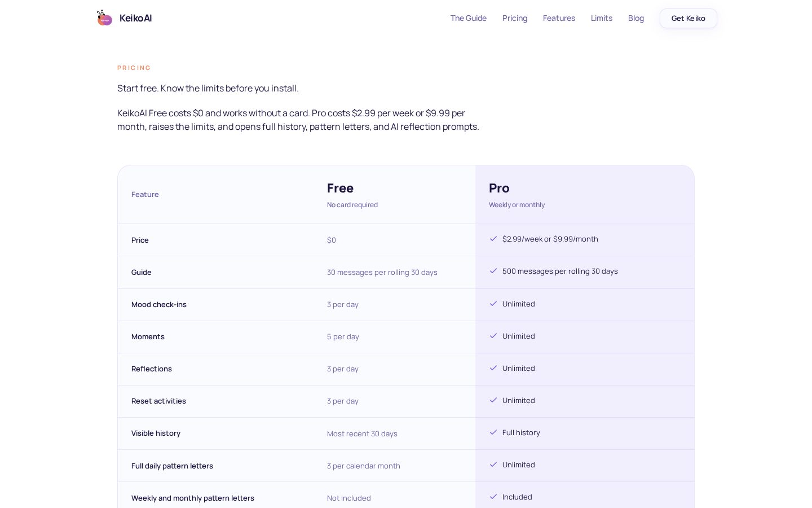Select the Pro plan column heading

[x=499, y=188]
